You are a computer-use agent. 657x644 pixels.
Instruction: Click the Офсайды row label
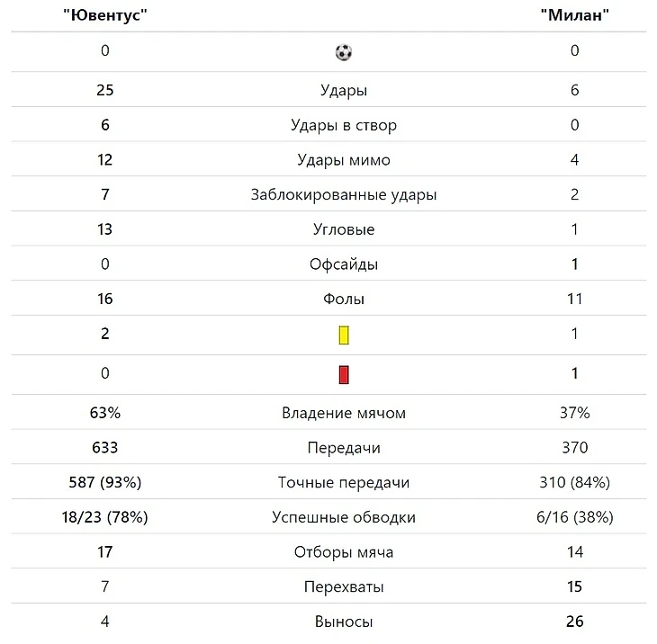(343, 264)
